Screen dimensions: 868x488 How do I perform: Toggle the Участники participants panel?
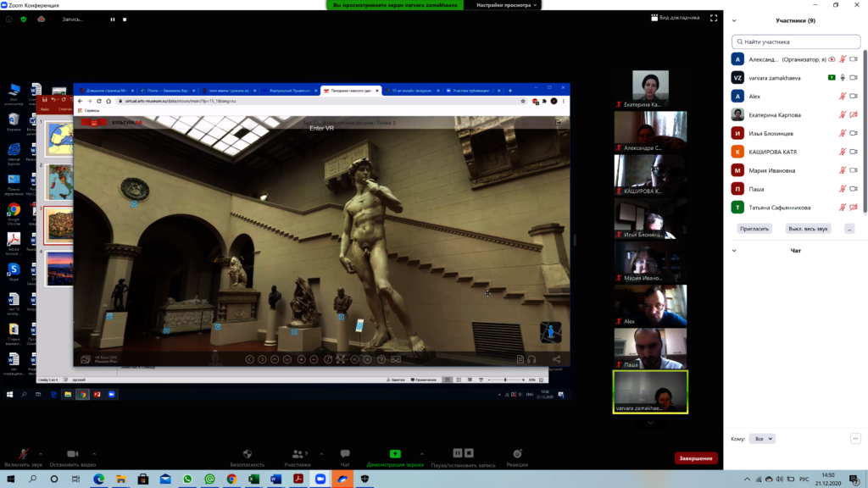(x=298, y=458)
